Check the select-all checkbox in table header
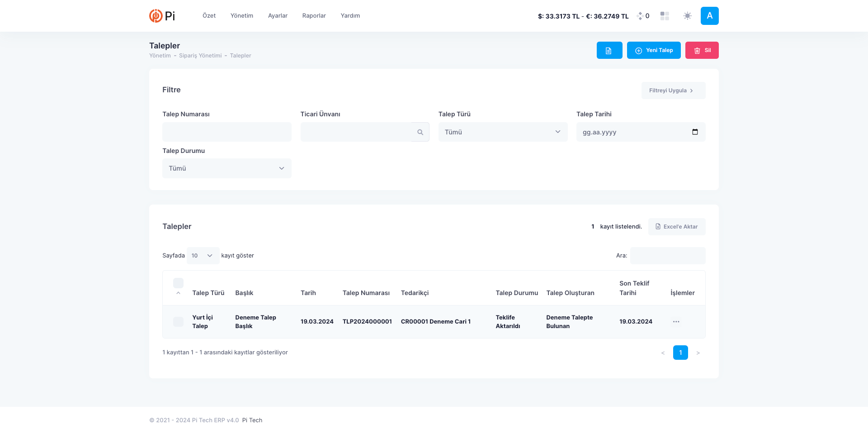Image resolution: width=868 pixels, height=434 pixels. click(x=178, y=283)
